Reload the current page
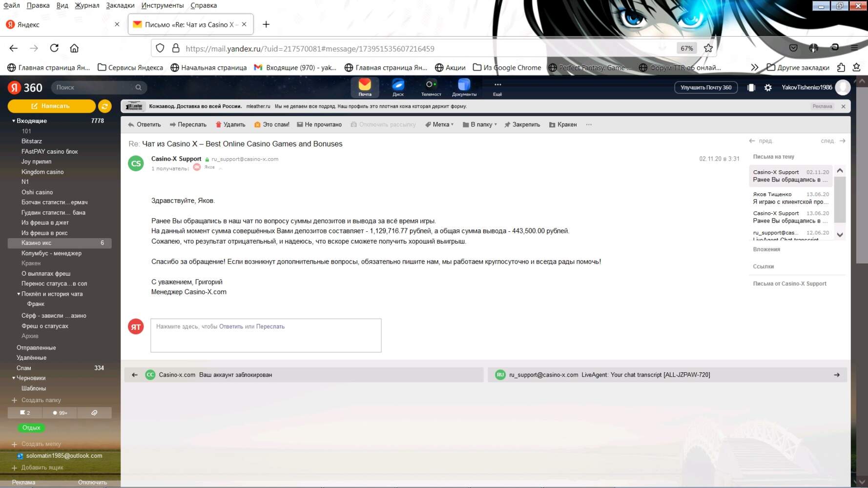This screenshot has height=488, width=868. click(54, 48)
